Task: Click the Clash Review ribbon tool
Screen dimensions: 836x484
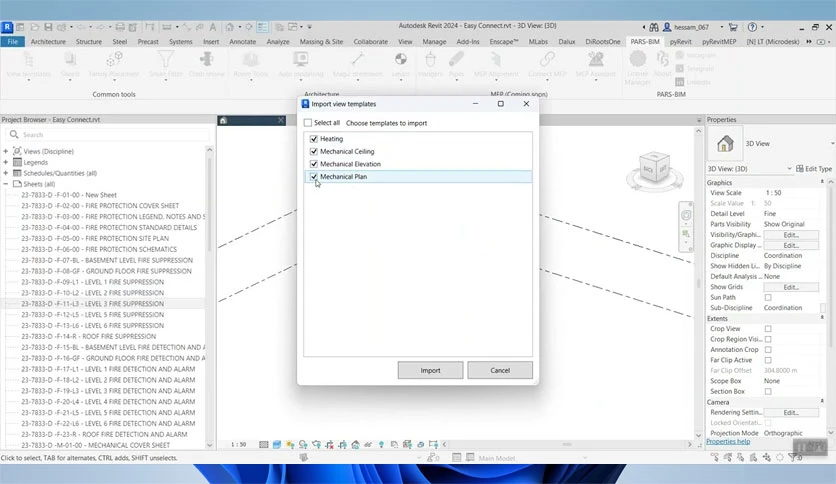Action: (206, 65)
